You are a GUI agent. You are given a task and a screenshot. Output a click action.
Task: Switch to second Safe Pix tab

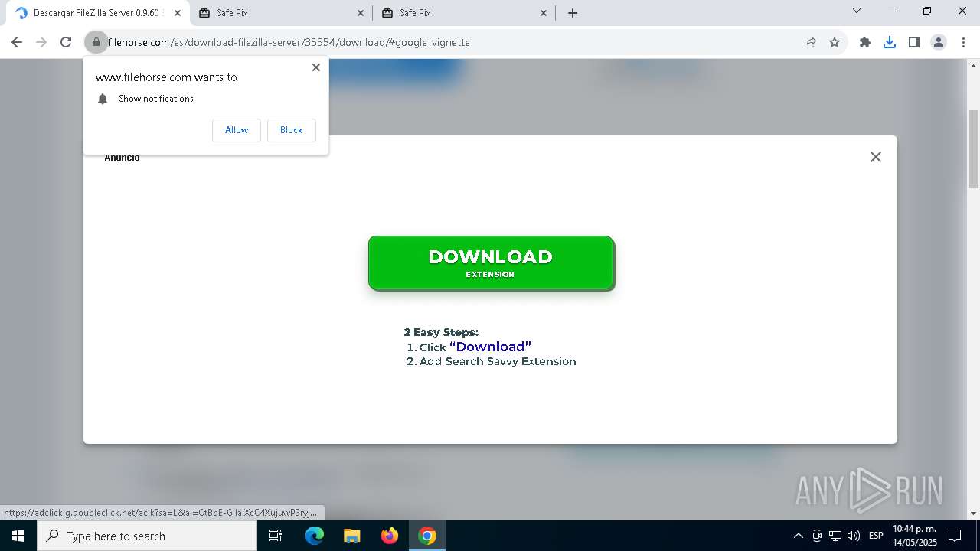pos(464,13)
